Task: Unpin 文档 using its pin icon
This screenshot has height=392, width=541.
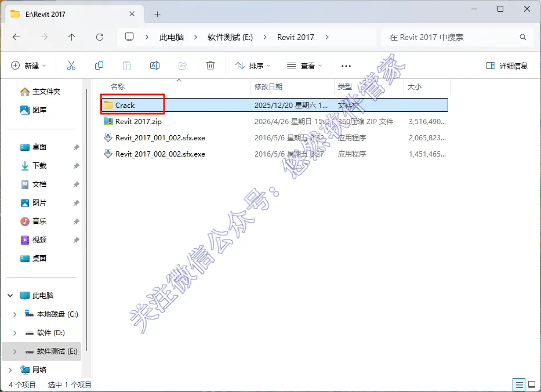Action: pyautogui.click(x=77, y=184)
